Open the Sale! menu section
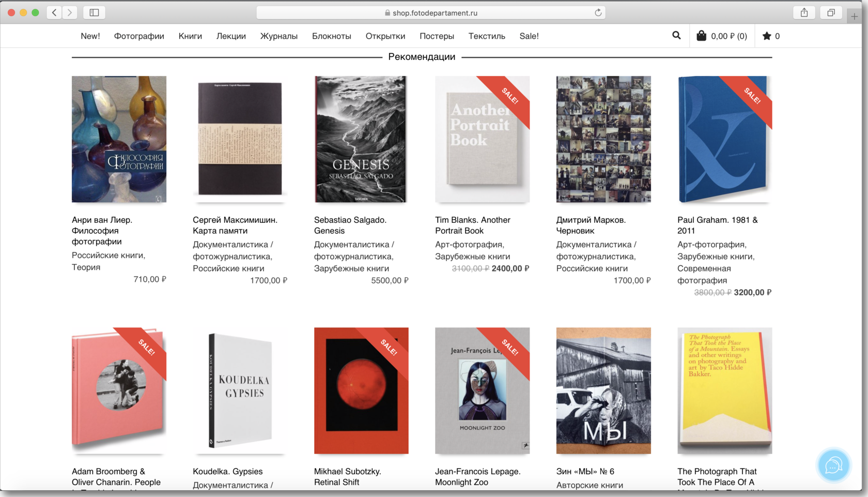 pos(529,36)
